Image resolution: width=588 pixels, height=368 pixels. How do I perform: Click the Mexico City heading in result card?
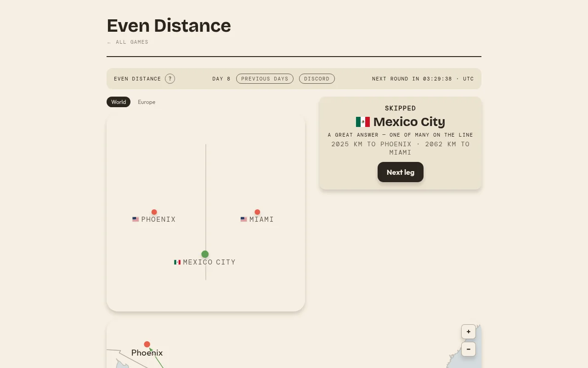pos(409,122)
